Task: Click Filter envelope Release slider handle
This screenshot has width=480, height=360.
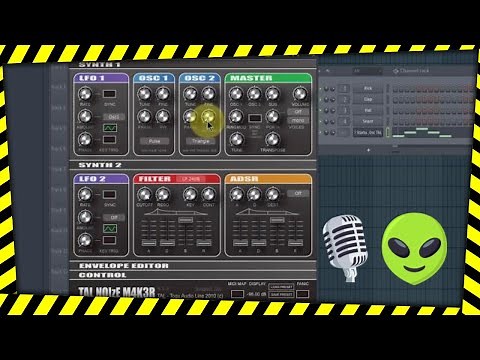Action: pyautogui.click(x=204, y=243)
